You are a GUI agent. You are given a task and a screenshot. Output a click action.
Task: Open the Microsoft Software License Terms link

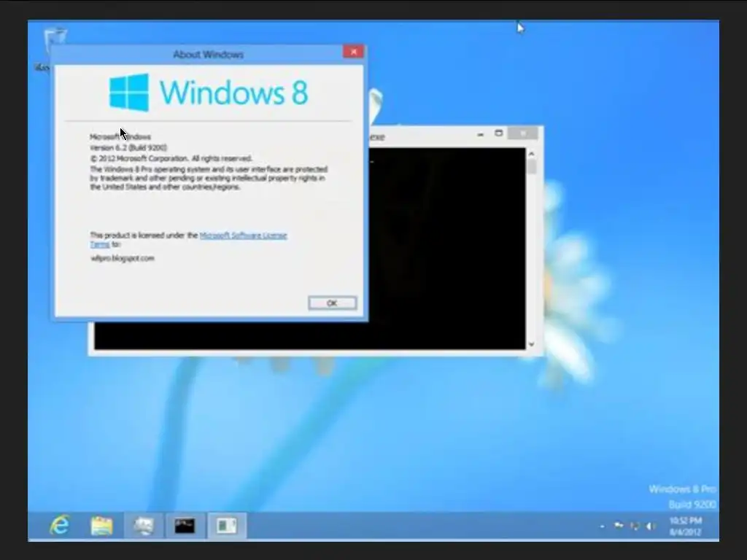(243, 236)
